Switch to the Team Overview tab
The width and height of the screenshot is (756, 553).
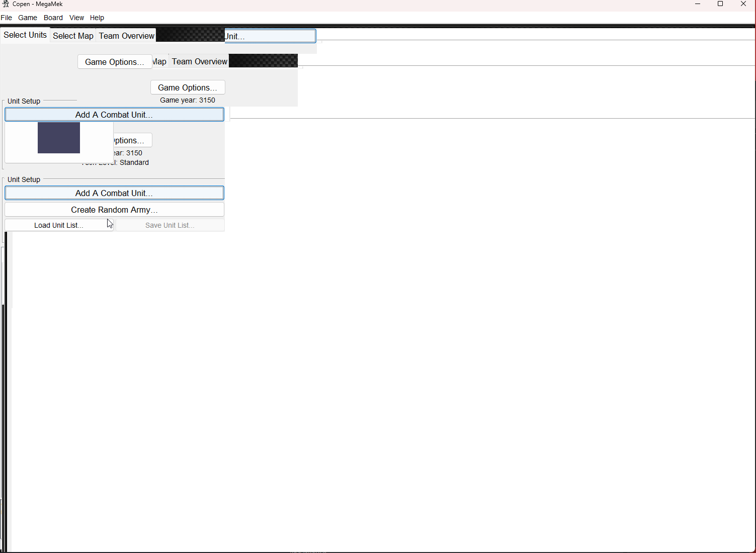coord(126,36)
